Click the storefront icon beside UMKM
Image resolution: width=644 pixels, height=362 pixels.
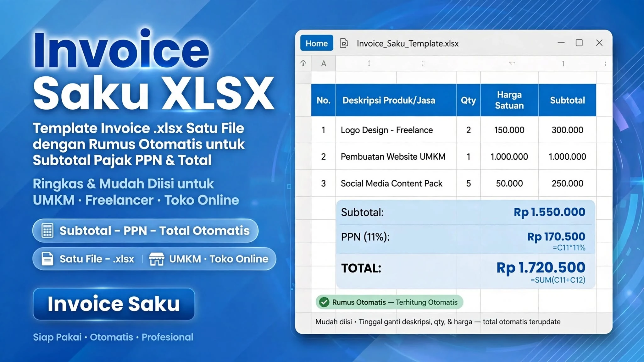157,259
